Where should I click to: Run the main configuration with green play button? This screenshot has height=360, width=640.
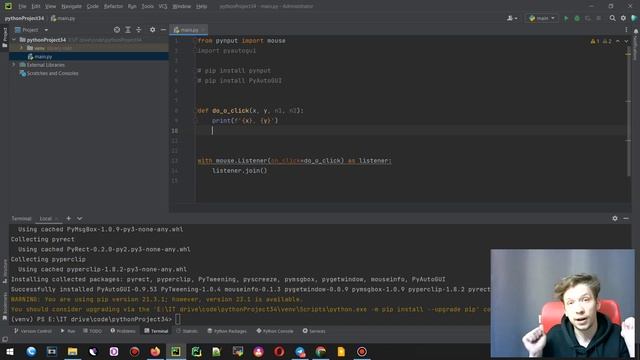566,18
